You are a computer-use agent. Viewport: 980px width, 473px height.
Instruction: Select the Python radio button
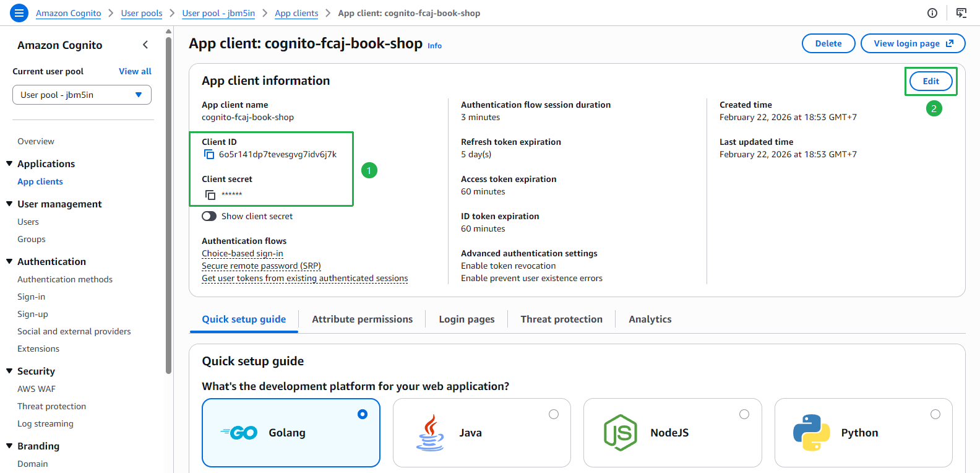pyautogui.click(x=935, y=414)
